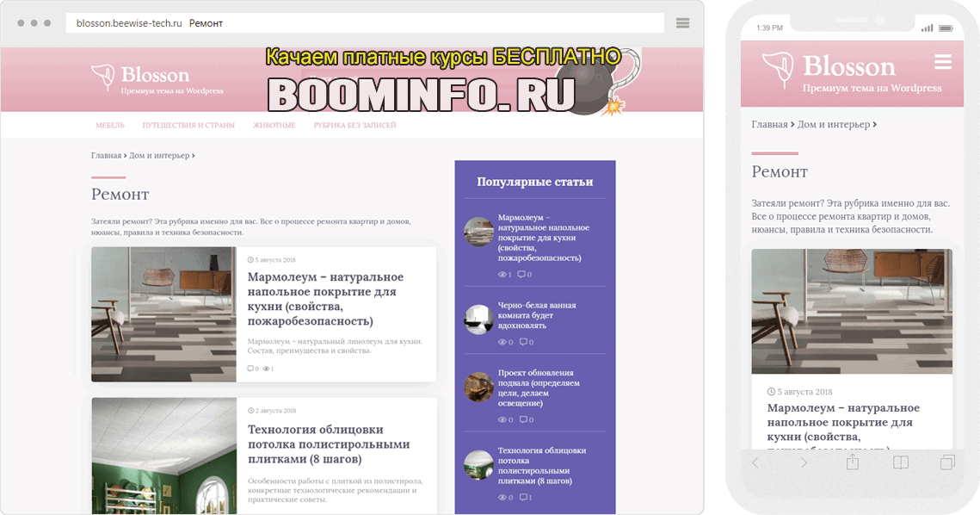Click the eye views icon under the Мармолеум sidebar entry
This screenshot has height=515, width=980.
point(502,274)
